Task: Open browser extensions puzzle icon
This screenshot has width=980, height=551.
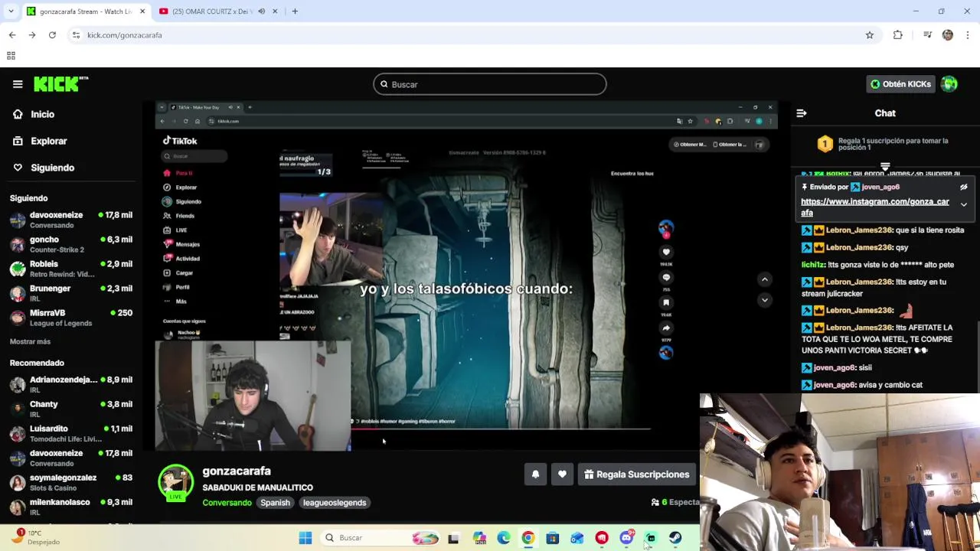Action: [898, 35]
